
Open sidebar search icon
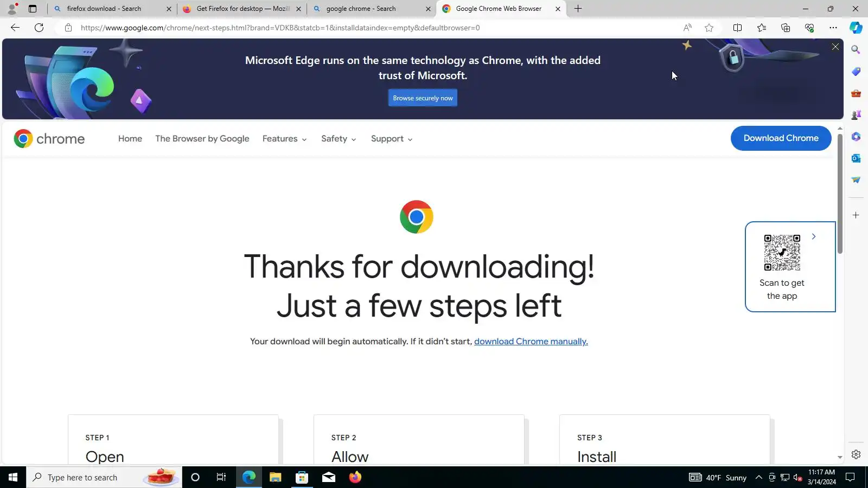[x=856, y=50]
